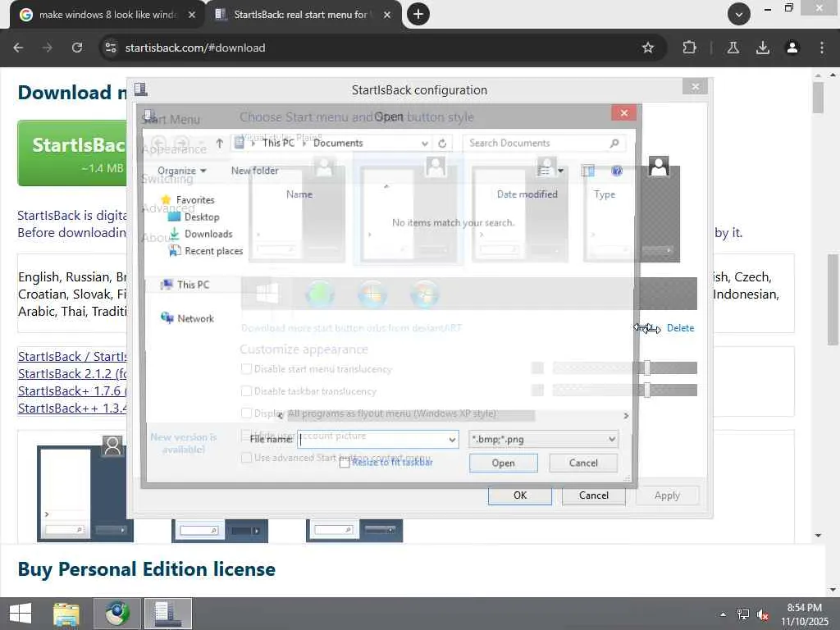Click Cancel in the Open file dialog
This screenshot has height=630, width=840.
coord(583,463)
